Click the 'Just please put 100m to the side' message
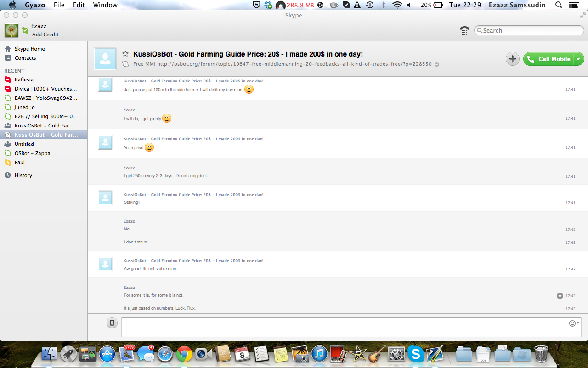The height and width of the screenshot is (368, 588). pyautogui.click(x=183, y=90)
